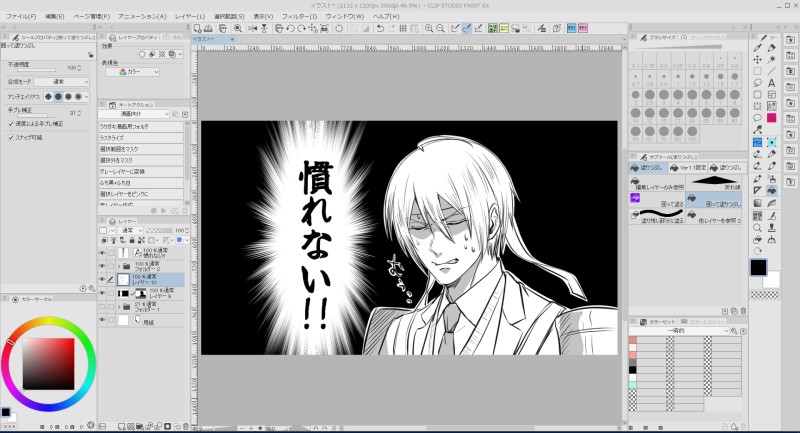Click the layer color effect icon
The image size is (800, 433).
(172, 54)
